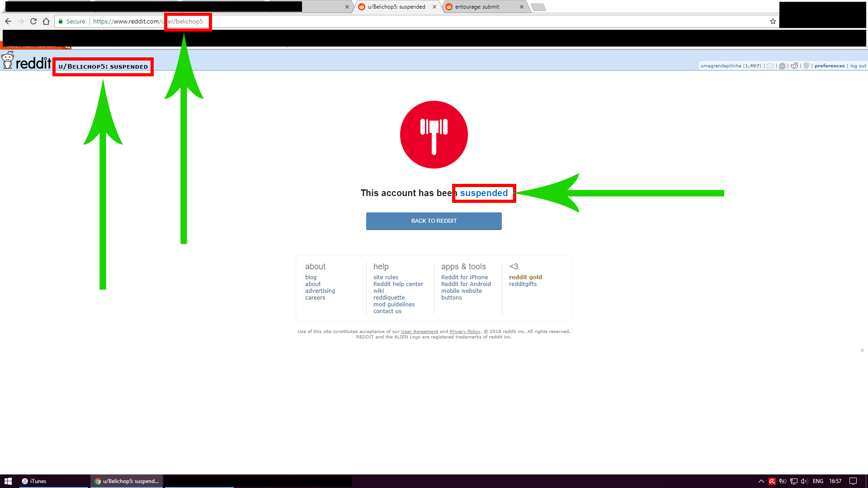Open a new browser tab
Screen dimensions: 868x488
point(538,7)
